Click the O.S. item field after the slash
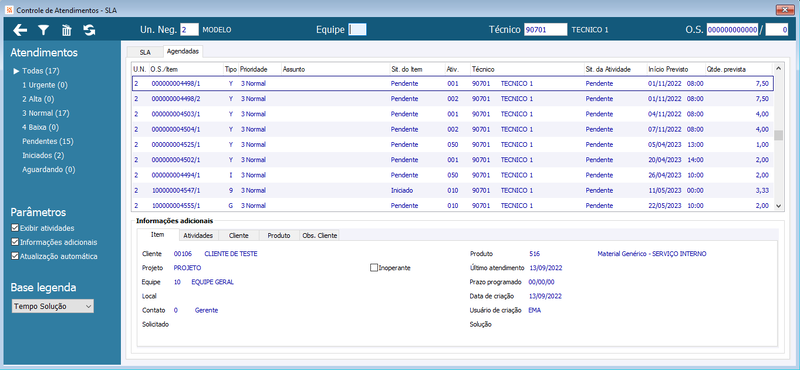Image resolution: width=800 pixels, height=370 pixels. click(777, 30)
